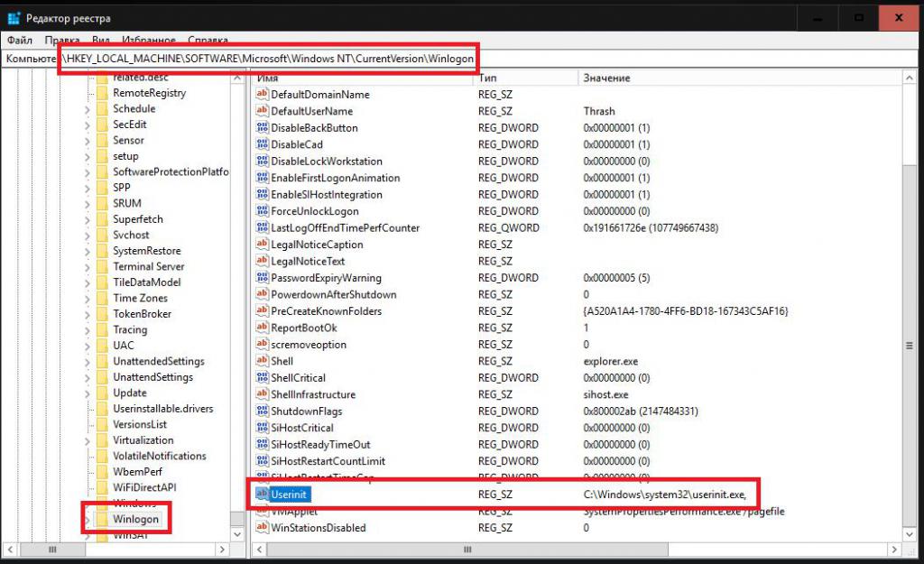
Task: Open the Правка menu
Action: coord(62,40)
